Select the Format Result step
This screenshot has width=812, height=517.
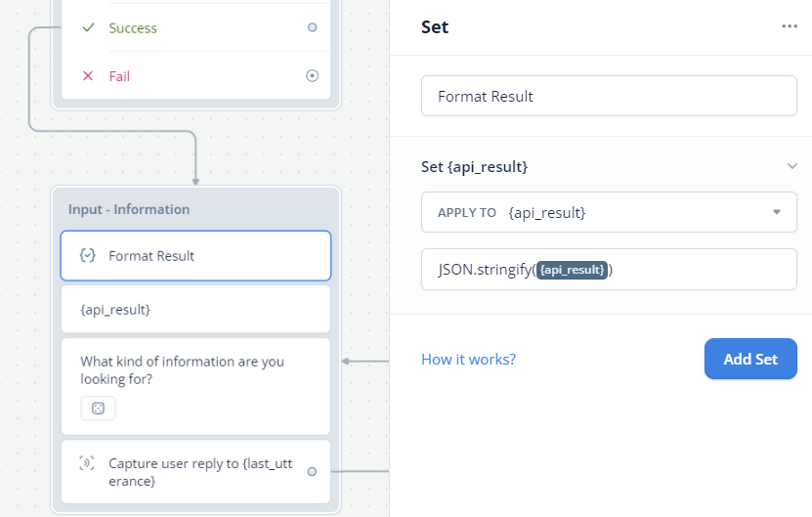[195, 256]
